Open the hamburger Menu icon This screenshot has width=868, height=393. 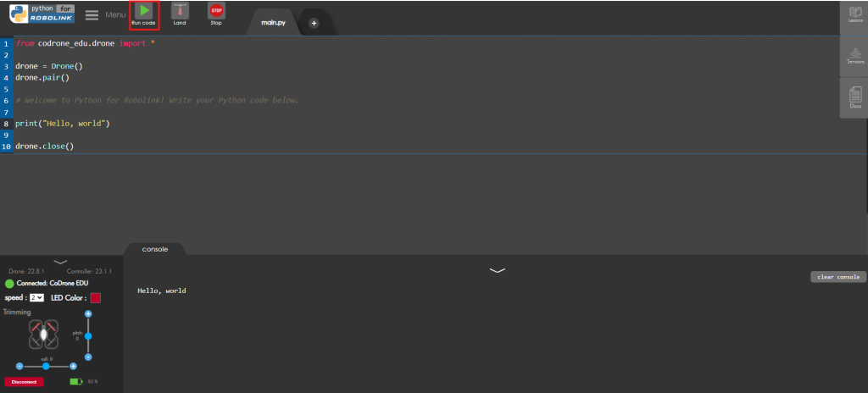92,15
